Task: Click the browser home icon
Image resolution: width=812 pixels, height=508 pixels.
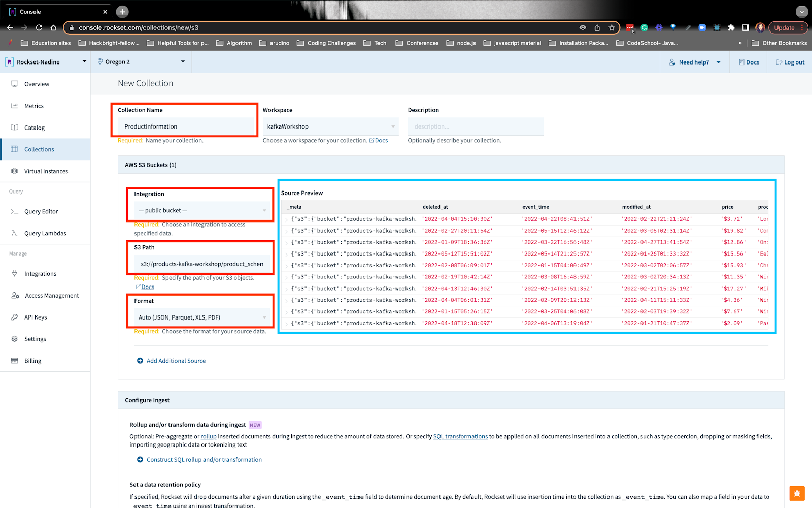Action: pyautogui.click(x=53, y=27)
